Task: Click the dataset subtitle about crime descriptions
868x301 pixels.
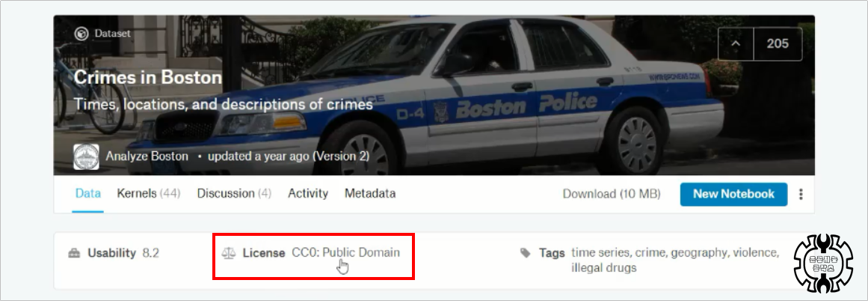Action: [223, 104]
